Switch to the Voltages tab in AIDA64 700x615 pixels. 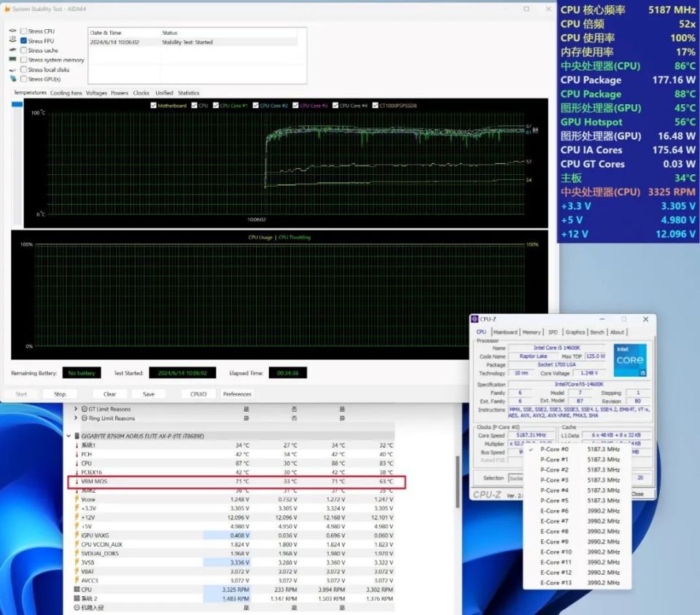tap(96, 93)
